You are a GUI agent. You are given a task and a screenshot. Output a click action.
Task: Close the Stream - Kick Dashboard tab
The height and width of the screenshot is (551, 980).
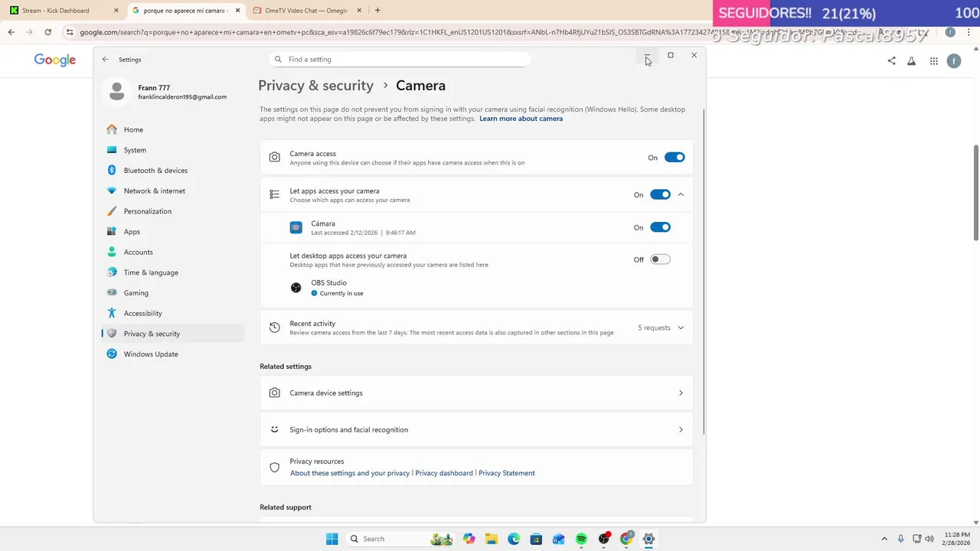116,11
